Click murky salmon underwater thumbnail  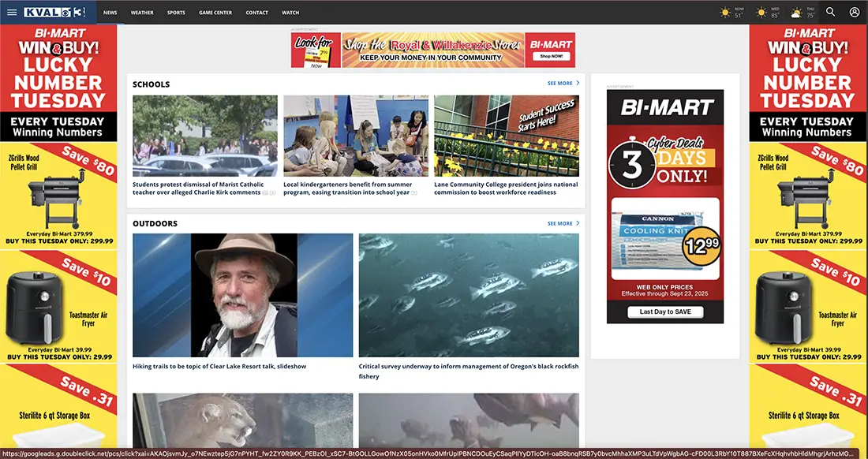pos(469,421)
